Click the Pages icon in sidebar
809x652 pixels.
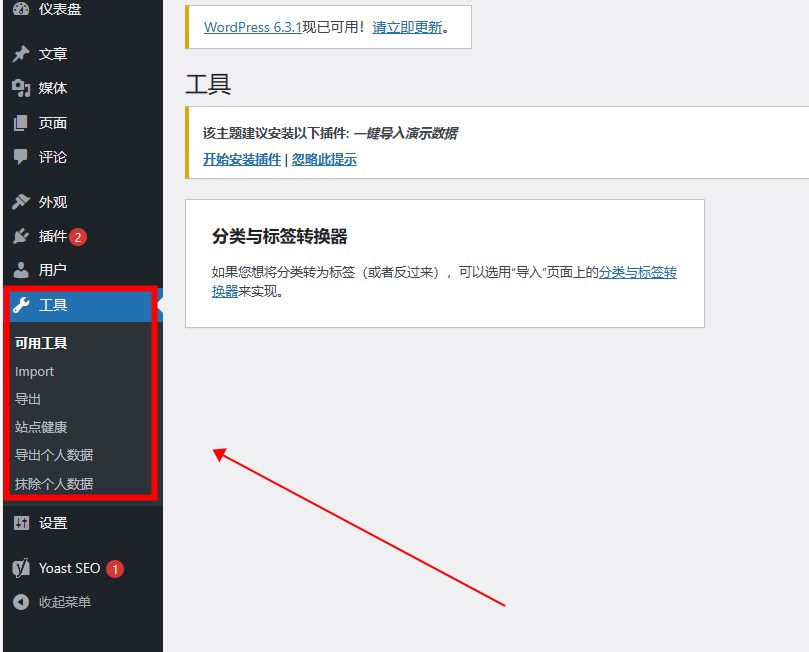coord(21,123)
